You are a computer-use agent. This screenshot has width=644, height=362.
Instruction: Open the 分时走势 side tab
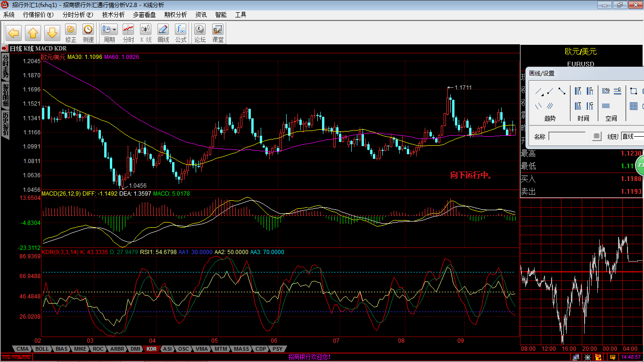point(5,66)
